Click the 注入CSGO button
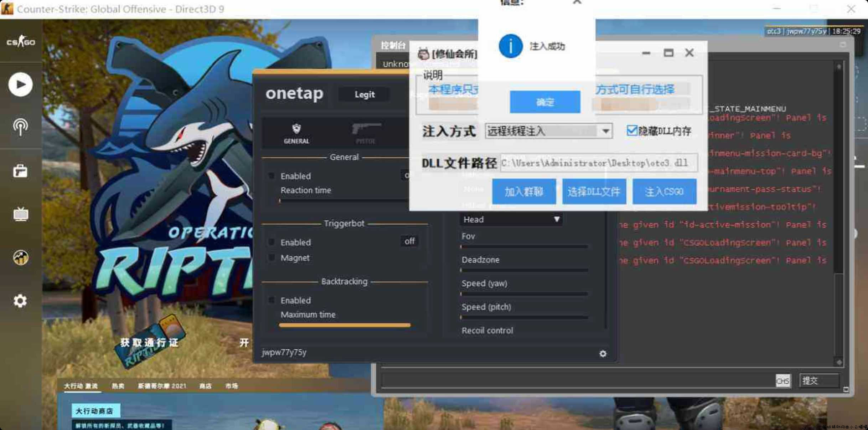868x430 pixels. tap(664, 191)
